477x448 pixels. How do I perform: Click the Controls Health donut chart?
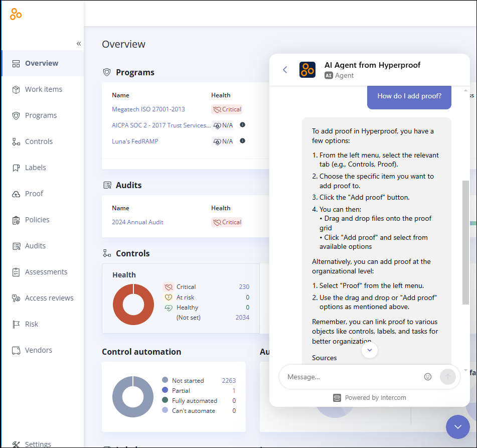point(133,305)
